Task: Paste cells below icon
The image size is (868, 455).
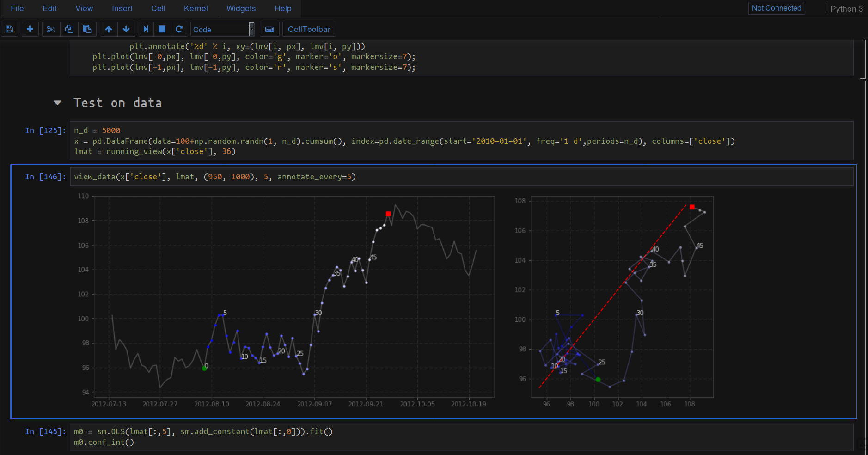Action: (x=87, y=29)
